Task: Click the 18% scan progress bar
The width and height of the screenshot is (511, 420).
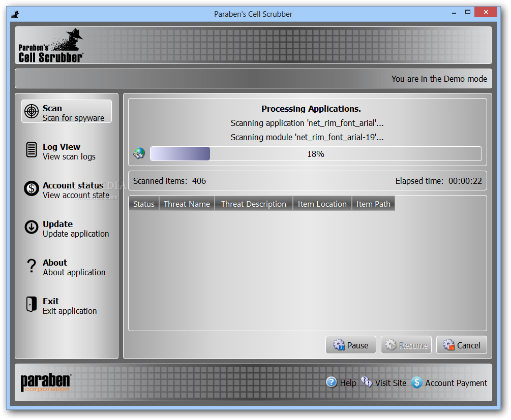Action: (316, 154)
